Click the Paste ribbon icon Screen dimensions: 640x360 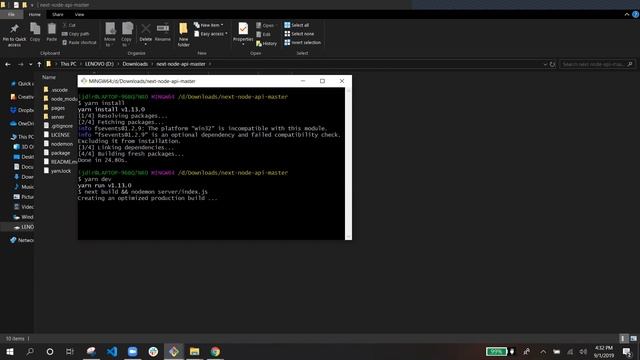click(51, 32)
